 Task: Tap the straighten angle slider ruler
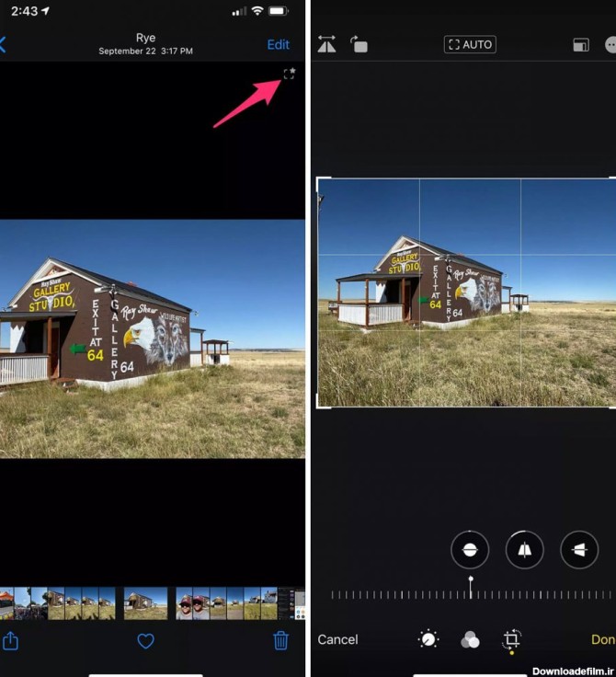coord(470,595)
